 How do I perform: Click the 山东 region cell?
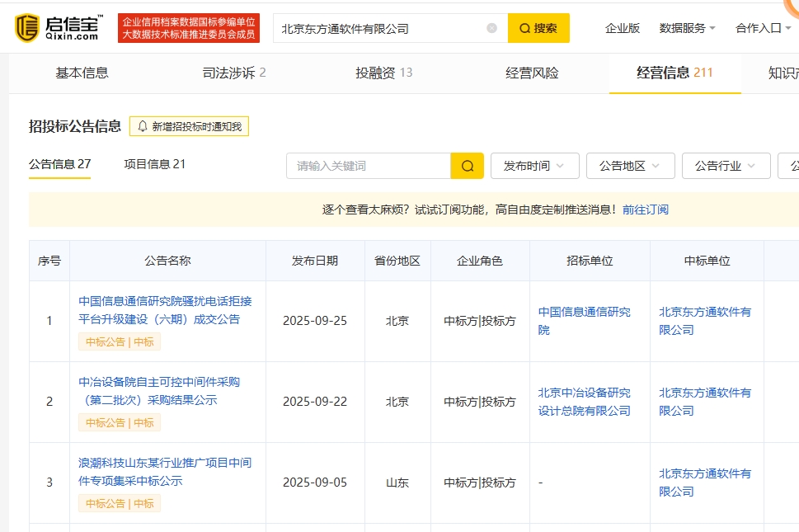397,483
